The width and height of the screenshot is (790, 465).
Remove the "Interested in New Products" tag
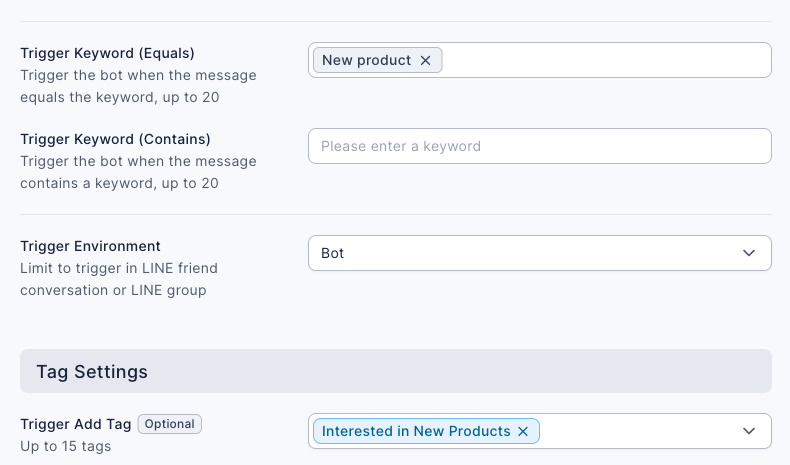[x=523, y=431]
